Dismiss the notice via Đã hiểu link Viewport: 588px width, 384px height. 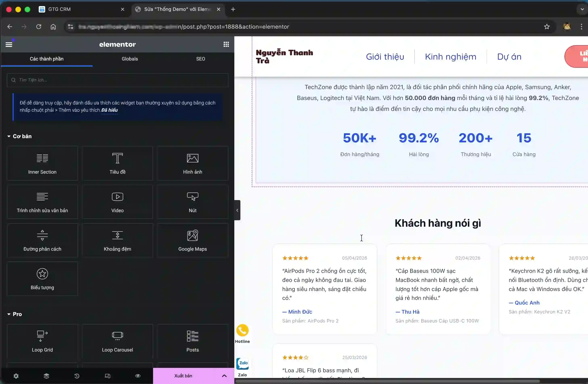tap(110, 110)
